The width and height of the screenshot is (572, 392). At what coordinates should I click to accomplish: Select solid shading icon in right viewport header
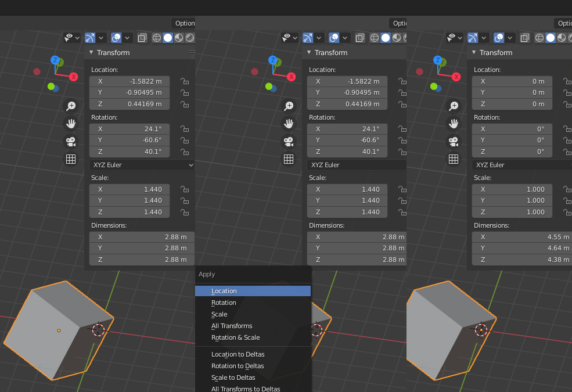point(551,38)
